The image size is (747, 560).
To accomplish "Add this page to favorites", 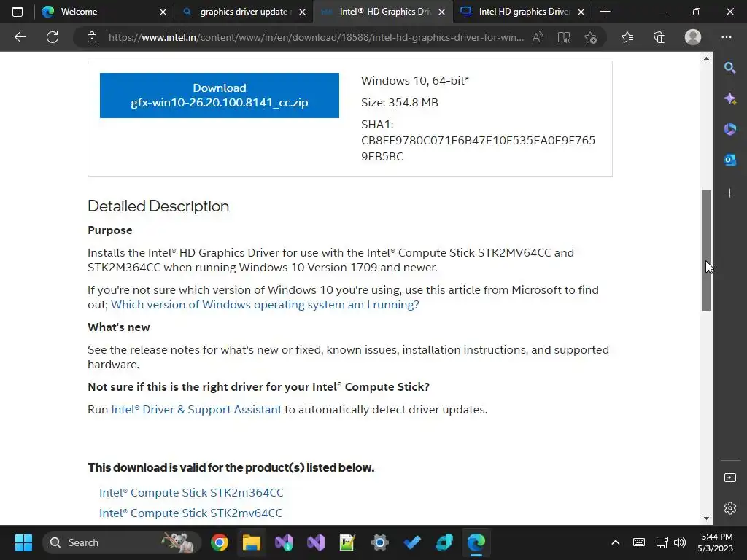I will [591, 37].
